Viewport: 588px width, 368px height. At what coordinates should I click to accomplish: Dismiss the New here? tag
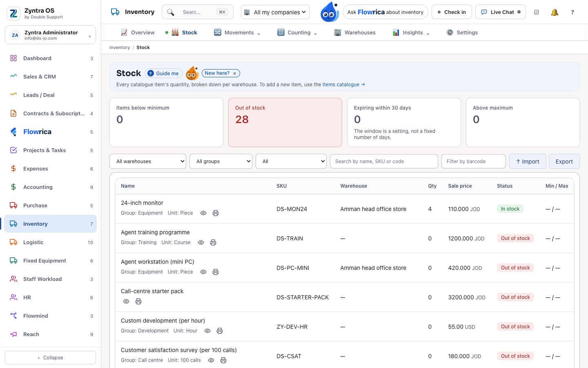click(235, 74)
